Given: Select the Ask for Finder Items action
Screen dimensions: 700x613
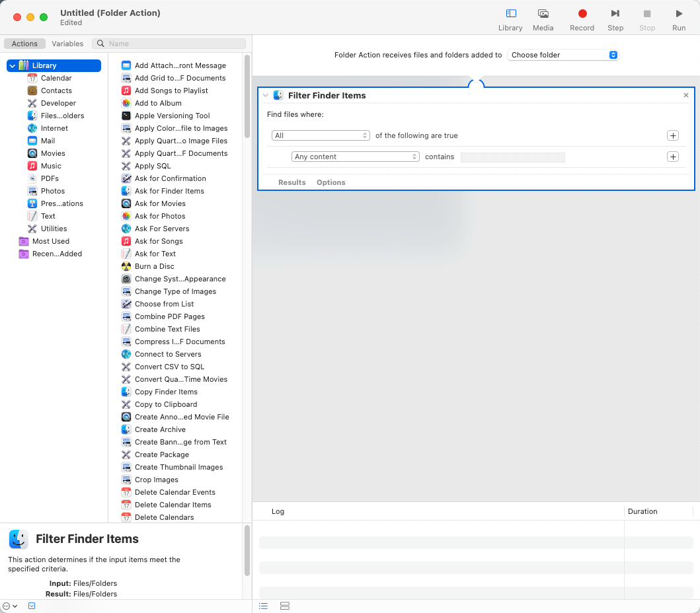Looking at the screenshot, I should [x=163, y=190].
